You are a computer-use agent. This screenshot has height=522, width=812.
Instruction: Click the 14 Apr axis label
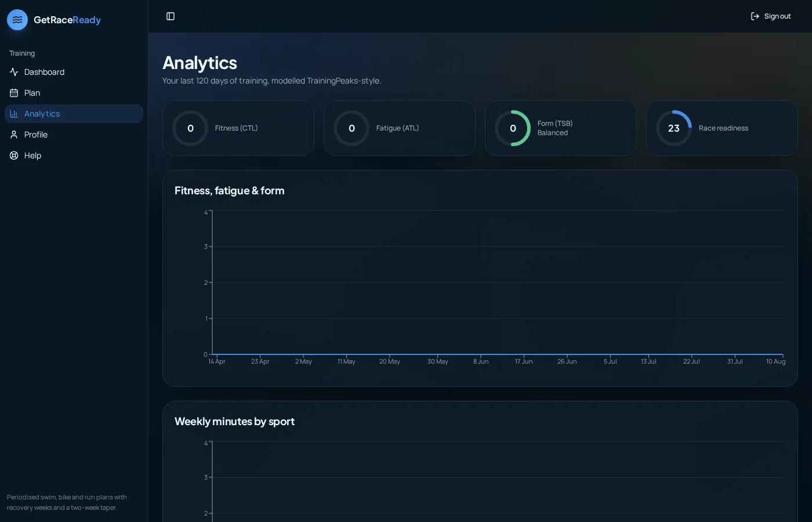(217, 361)
